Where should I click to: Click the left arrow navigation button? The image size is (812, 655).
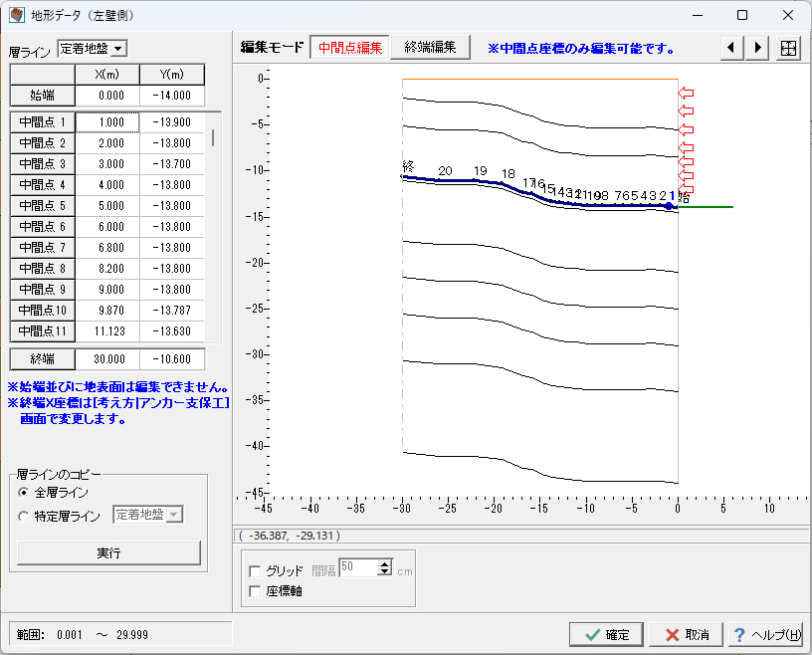click(731, 48)
